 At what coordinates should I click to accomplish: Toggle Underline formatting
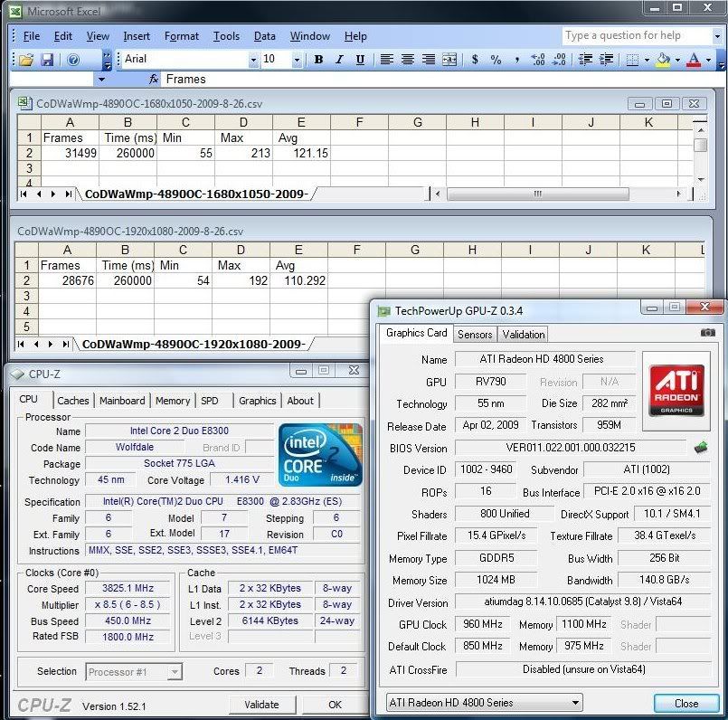pyautogui.click(x=360, y=60)
